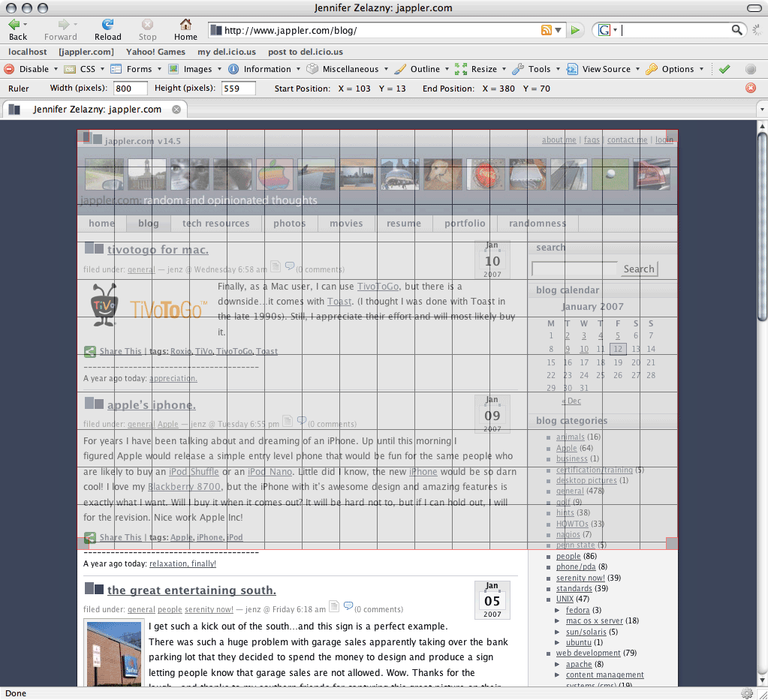768x700 pixels.
Task: Open the Options web developer menu
Action: pyautogui.click(x=674, y=69)
